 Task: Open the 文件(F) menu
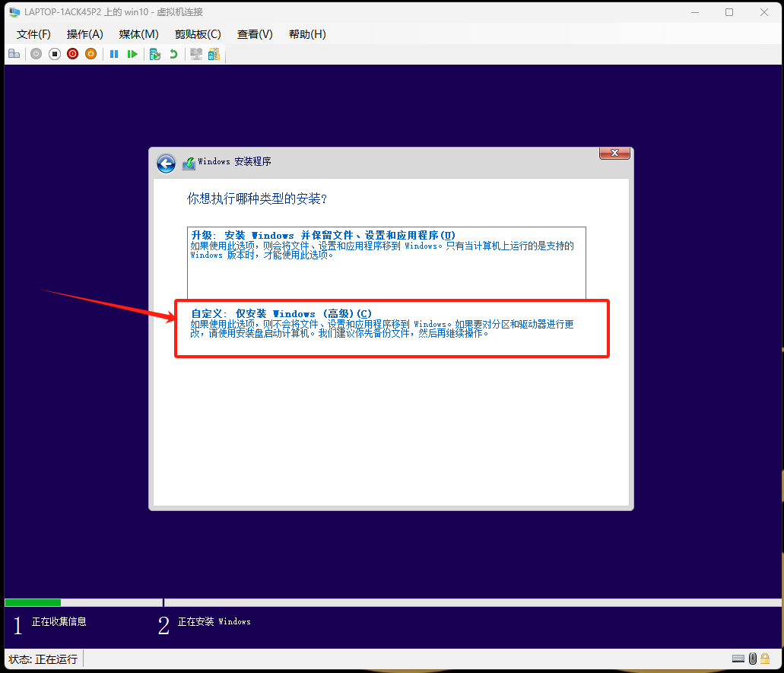coord(33,34)
